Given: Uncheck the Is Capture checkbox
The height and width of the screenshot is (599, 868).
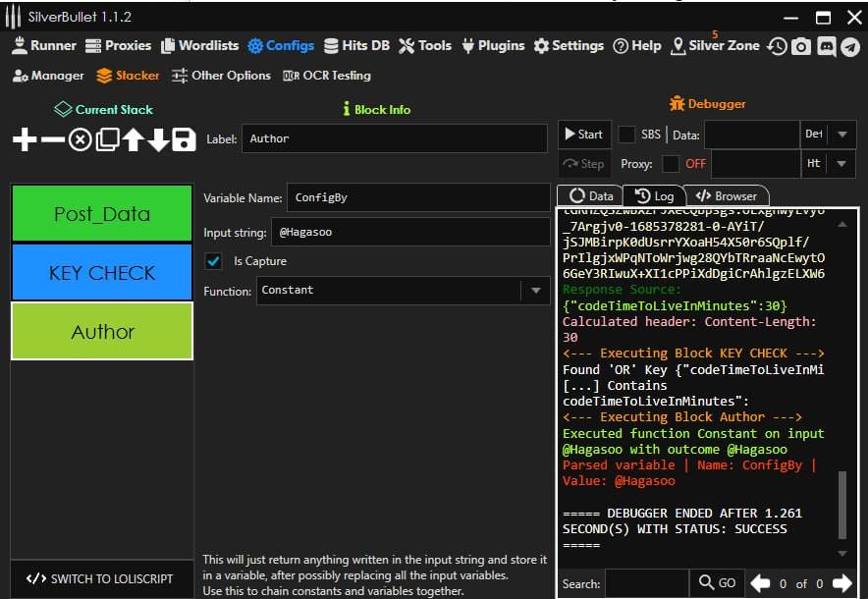Looking at the screenshot, I should [213, 261].
